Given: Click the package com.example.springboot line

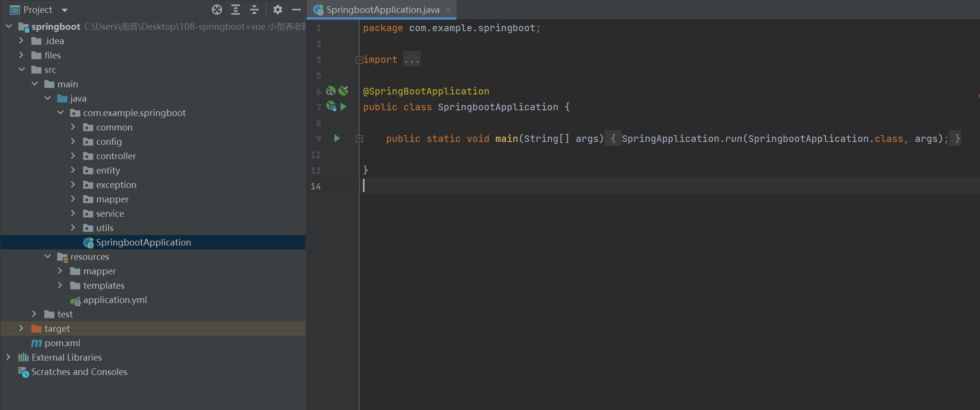Looking at the screenshot, I should (452, 28).
